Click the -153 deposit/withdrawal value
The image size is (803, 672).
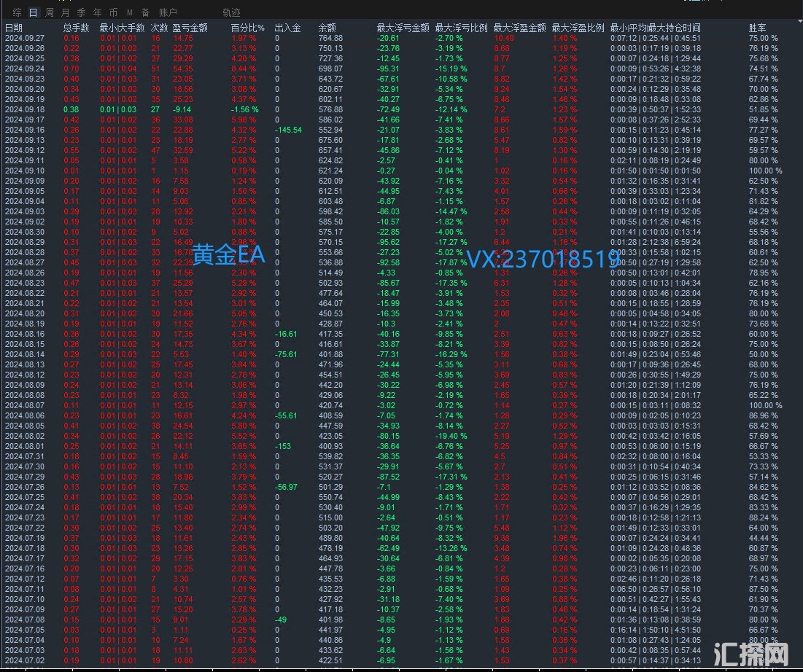(283, 446)
